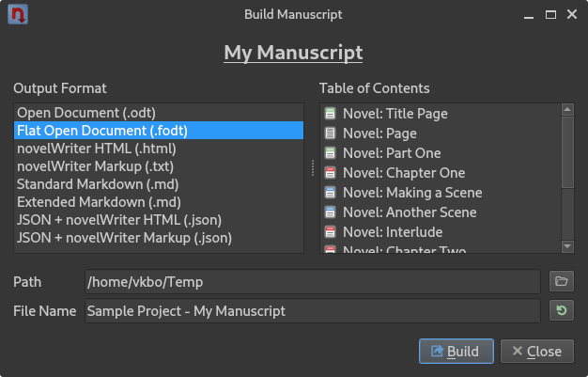
Task: Select Novel: Making a Scene entry
Action: point(441,192)
